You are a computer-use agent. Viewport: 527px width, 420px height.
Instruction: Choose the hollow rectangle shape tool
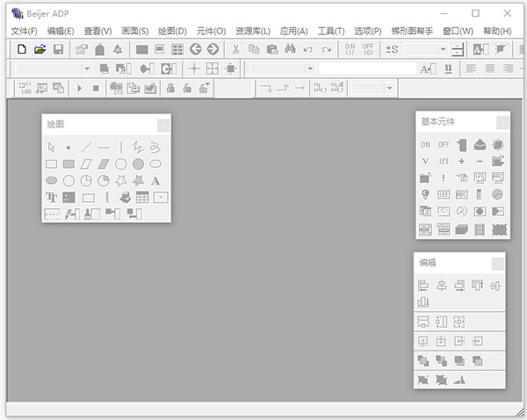(51, 164)
